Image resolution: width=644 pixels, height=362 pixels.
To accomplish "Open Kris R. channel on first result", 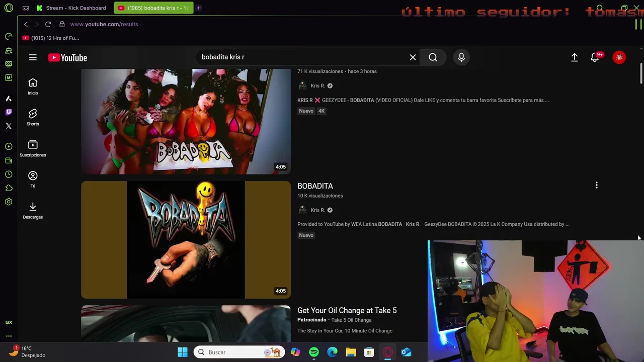I will coord(317,85).
